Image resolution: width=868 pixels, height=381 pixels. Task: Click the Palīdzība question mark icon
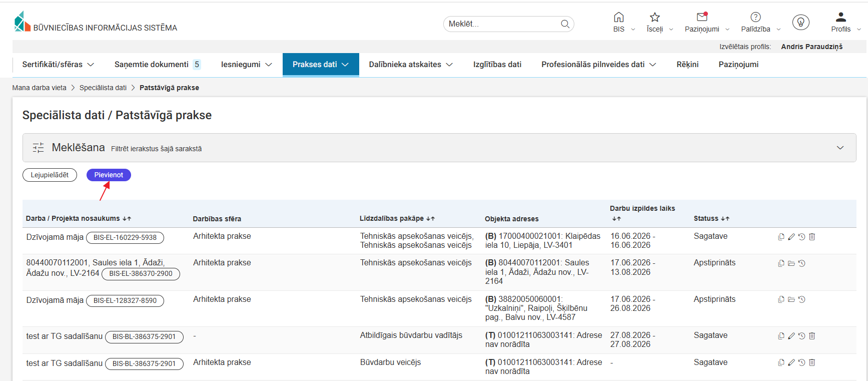pyautogui.click(x=755, y=18)
